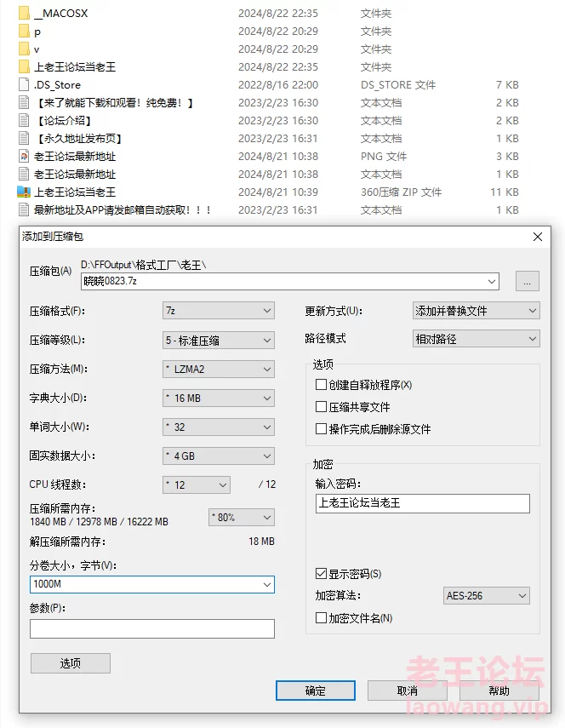This screenshot has height=728, width=565.
Task: Select the 上老王论坛当老王 folder icon
Action: [x=24, y=67]
